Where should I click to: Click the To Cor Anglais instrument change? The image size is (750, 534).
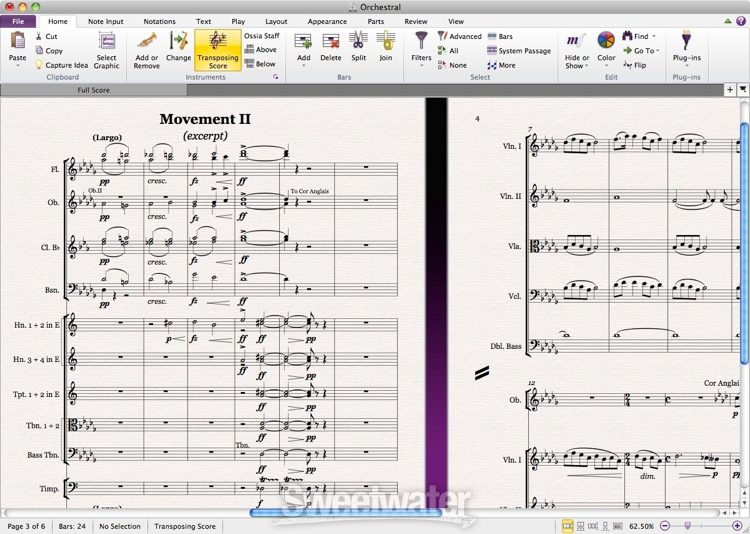click(x=310, y=191)
